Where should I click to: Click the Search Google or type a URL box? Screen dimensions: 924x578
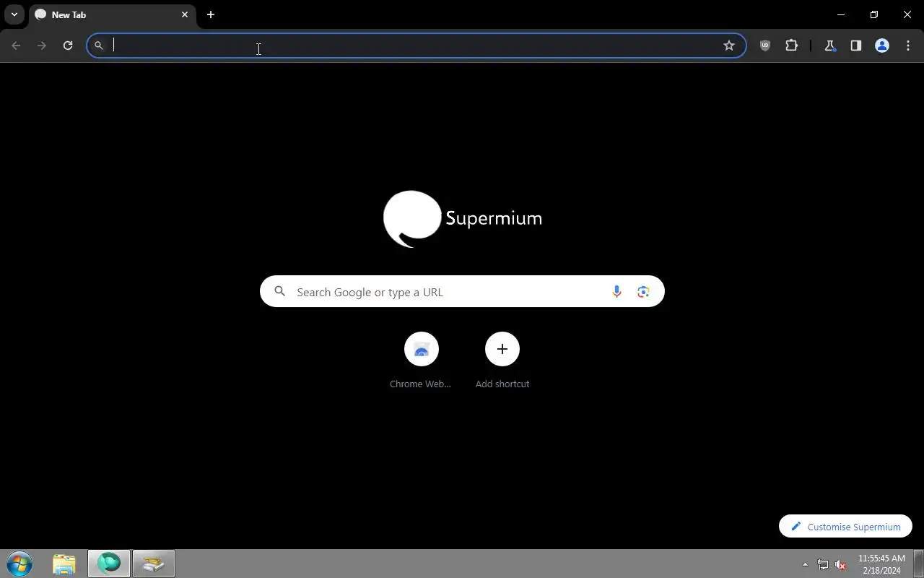coord(462,292)
